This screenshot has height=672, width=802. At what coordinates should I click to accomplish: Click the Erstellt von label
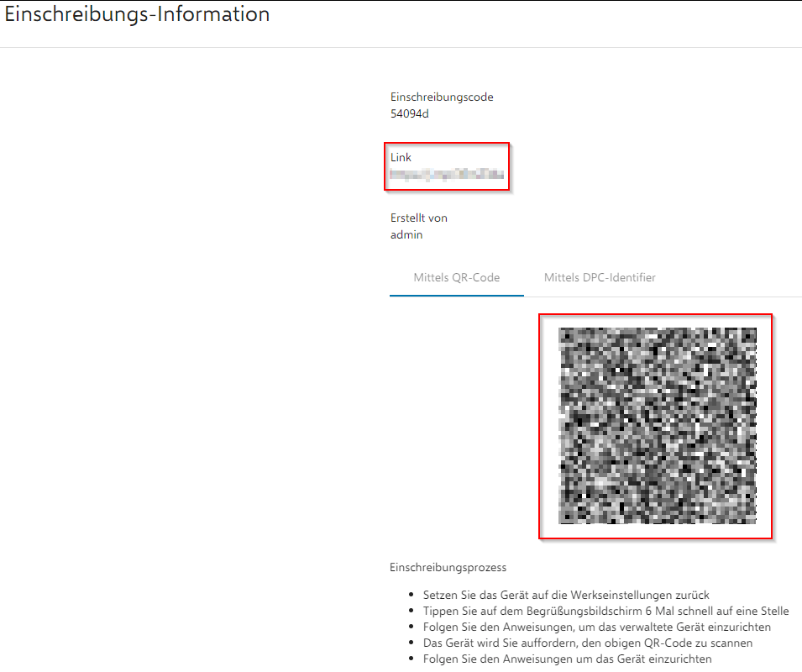[x=419, y=218]
